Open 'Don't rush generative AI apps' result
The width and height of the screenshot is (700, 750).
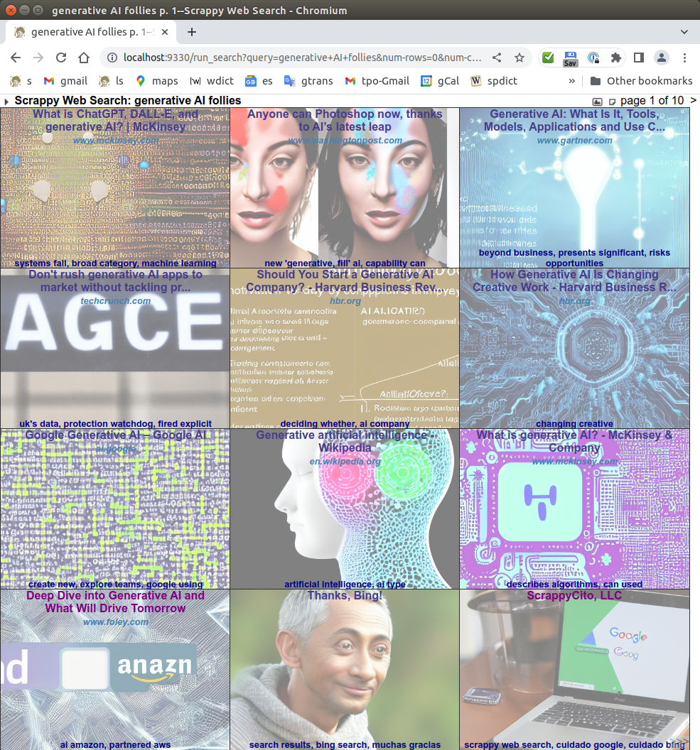pyautogui.click(x=115, y=281)
